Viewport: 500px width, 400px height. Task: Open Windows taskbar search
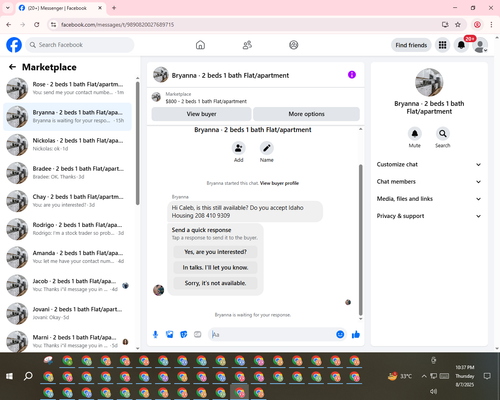[28, 376]
